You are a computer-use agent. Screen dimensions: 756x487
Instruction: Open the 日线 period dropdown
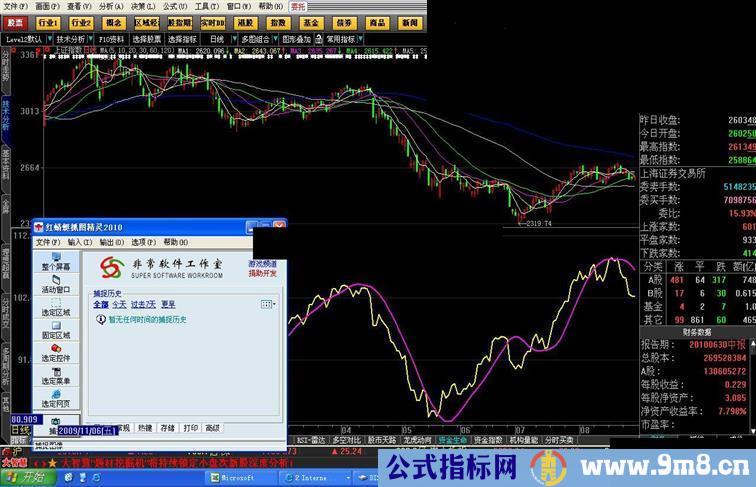(218, 39)
